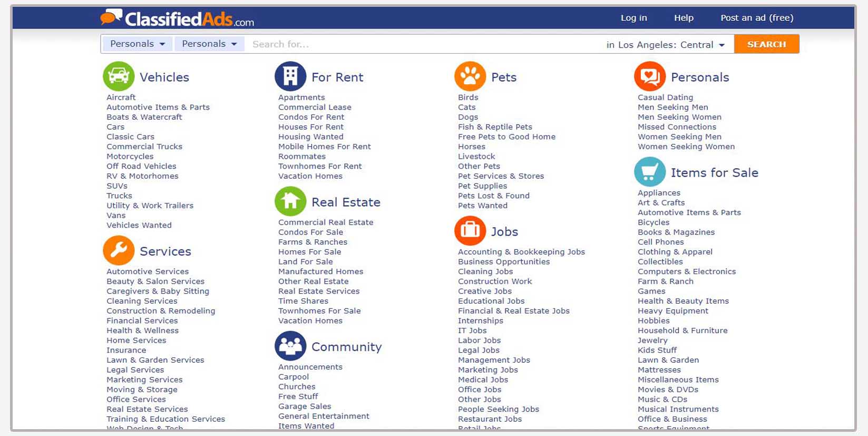This screenshot has height=436, width=868.
Task: Open Classic Cars listings
Action: click(130, 137)
